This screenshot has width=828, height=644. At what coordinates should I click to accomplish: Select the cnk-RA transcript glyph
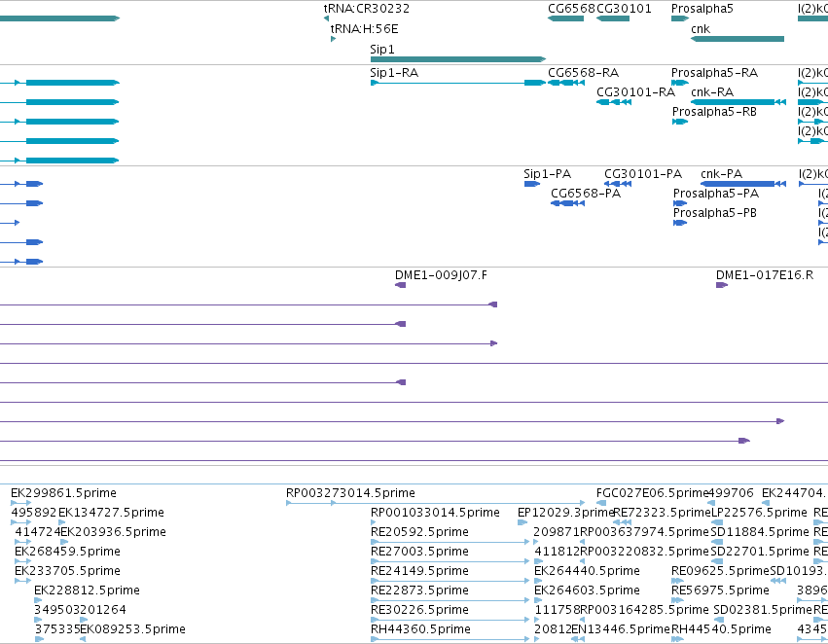(738, 102)
